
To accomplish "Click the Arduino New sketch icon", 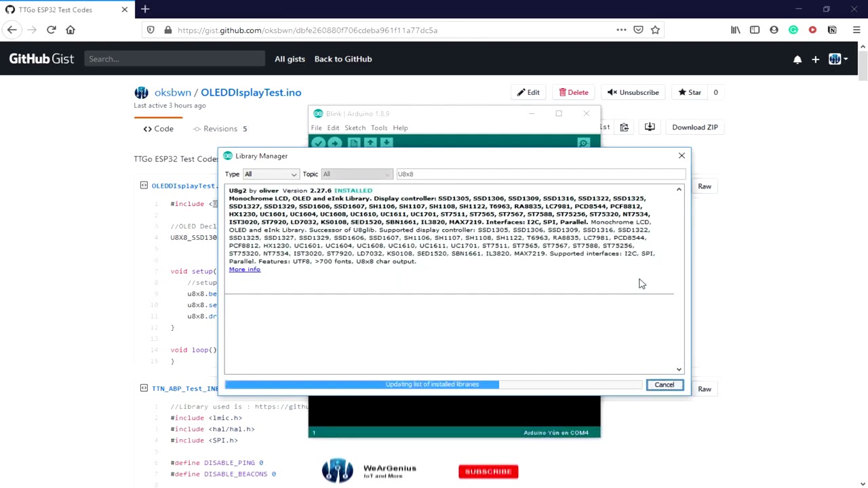I will 353,143.
